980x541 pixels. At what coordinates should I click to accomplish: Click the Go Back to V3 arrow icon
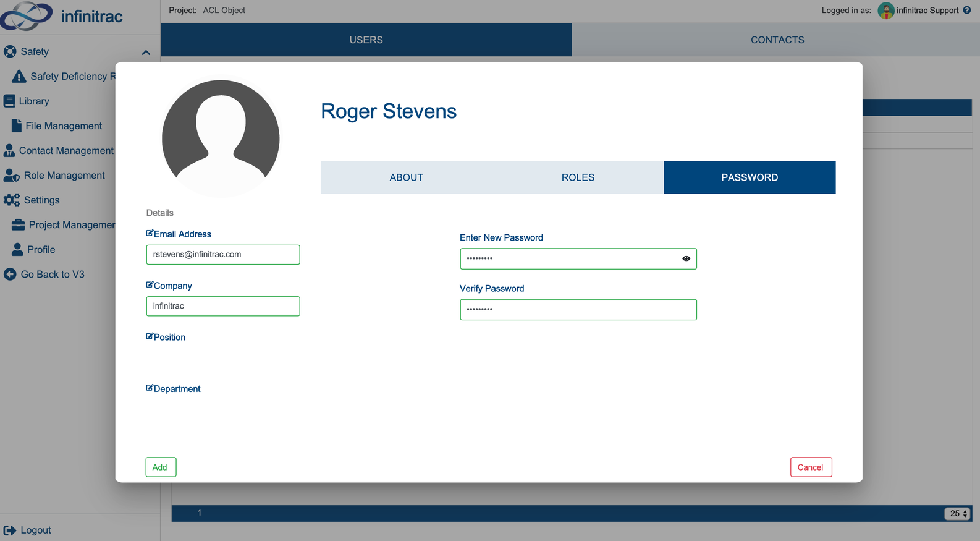click(10, 274)
